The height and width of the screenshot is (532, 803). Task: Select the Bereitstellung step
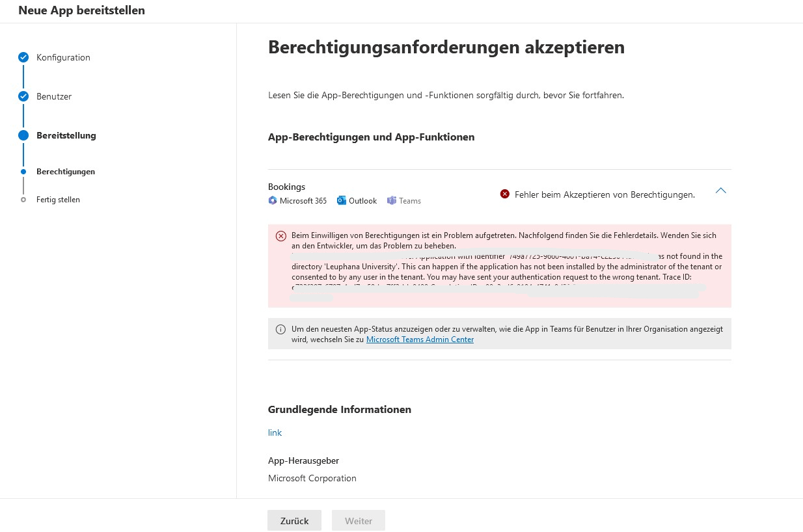(66, 135)
